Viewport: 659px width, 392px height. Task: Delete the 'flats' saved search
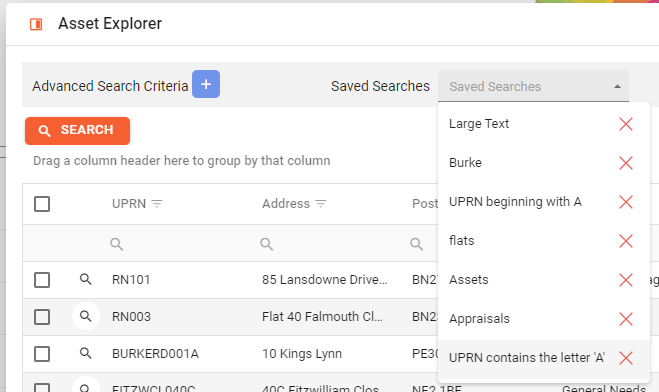(x=626, y=241)
